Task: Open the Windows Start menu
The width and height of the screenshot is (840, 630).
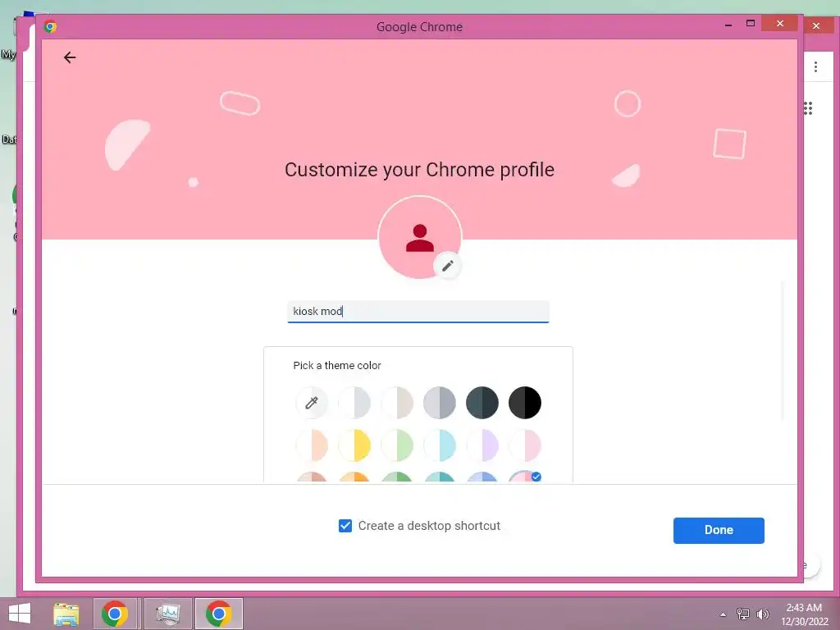Action: pos(20,614)
